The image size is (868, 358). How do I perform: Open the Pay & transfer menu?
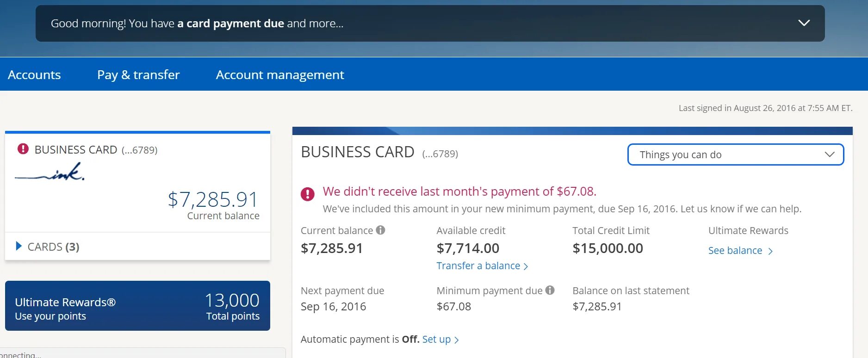click(x=138, y=74)
